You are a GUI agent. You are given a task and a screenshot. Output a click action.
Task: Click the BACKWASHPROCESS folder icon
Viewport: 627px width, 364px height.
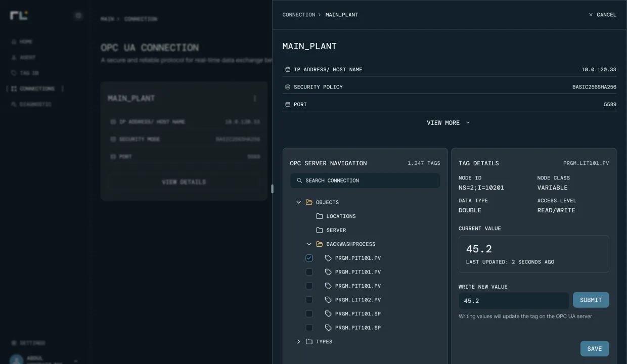pyautogui.click(x=320, y=244)
